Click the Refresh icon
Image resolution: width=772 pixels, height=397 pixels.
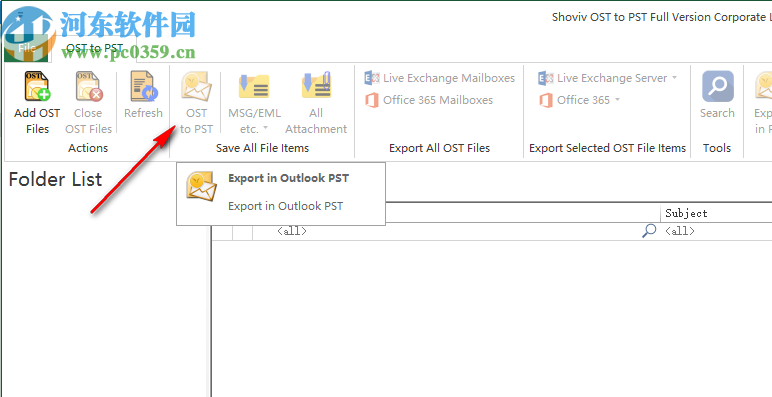click(x=143, y=86)
